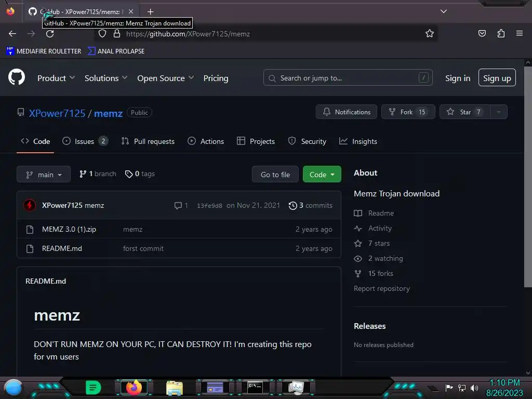Open the Pricing page

216,78
